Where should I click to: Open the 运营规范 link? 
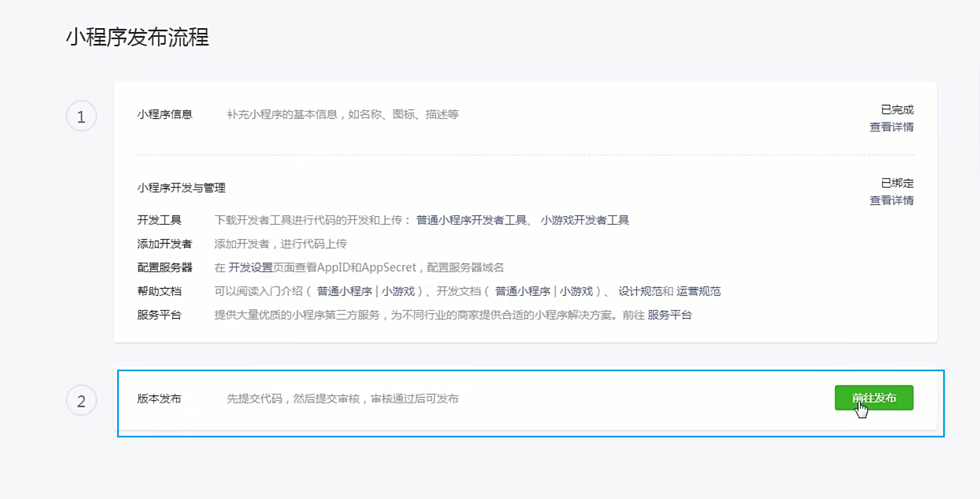pos(698,292)
